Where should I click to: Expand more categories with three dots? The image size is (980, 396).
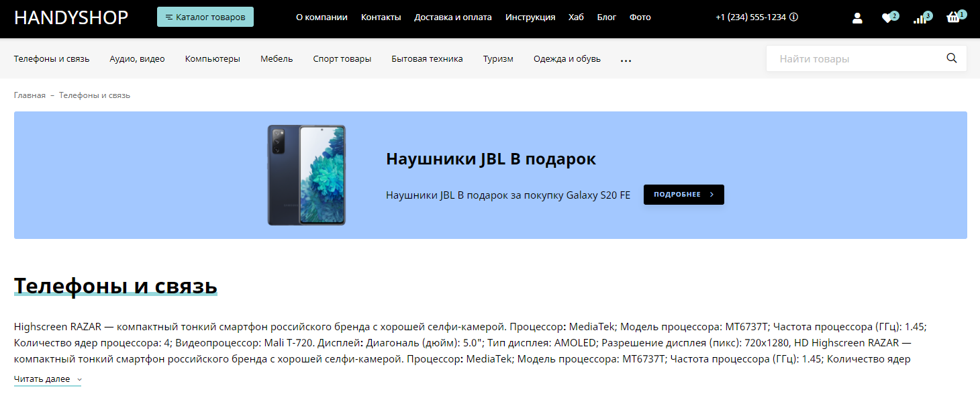(626, 60)
